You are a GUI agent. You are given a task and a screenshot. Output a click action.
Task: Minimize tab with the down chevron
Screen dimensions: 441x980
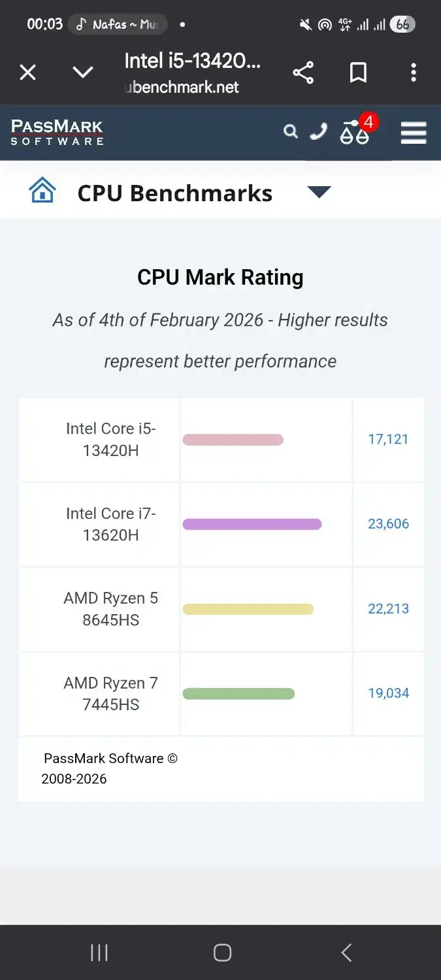pyautogui.click(x=83, y=72)
